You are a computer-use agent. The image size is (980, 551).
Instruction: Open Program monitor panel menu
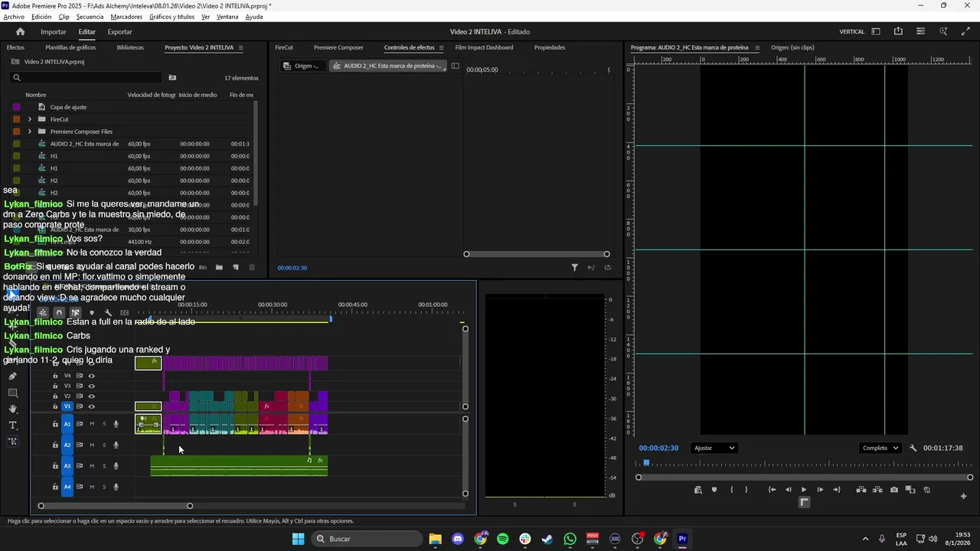tap(757, 47)
